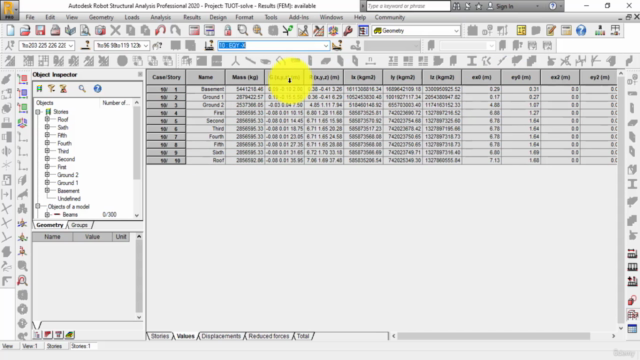
Task: Open Help with the blue question icon
Action: click(x=581, y=31)
